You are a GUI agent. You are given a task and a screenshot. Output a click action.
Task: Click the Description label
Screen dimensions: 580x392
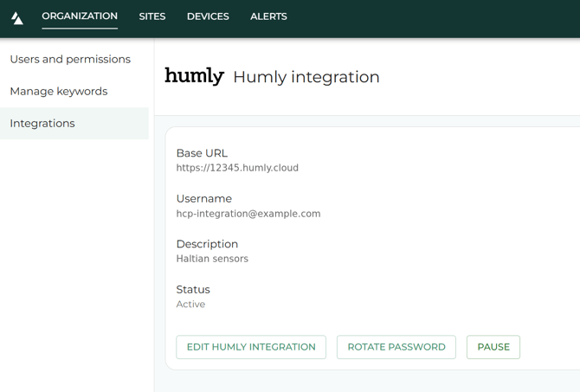pos(207,244)
